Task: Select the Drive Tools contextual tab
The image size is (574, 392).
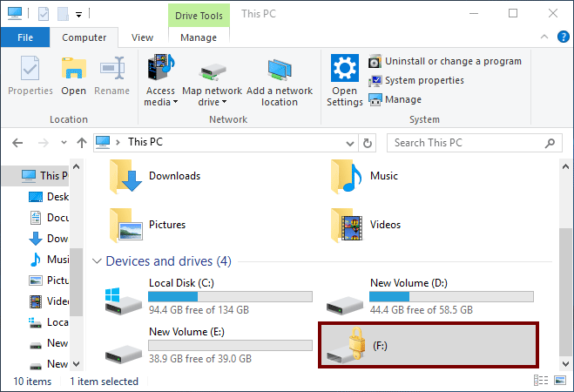Action: pyautogui.click(x=199, y=16)
